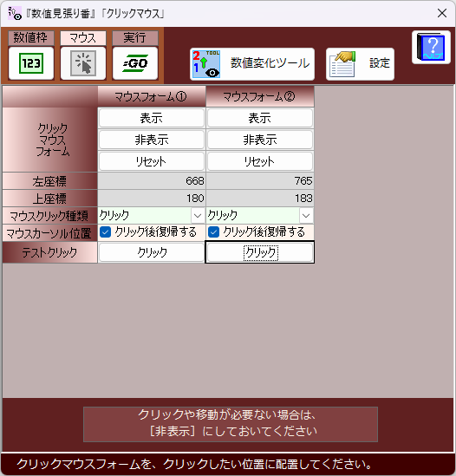This screenshot has height=476, width=456.
Task: Click the 左座標 value field showing 668
Action: point(152,181)
